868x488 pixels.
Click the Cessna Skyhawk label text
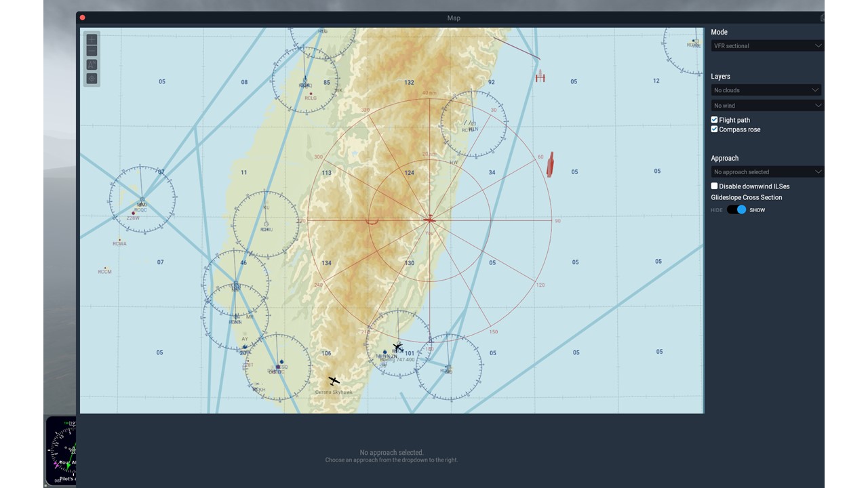[x=334, y=392]
